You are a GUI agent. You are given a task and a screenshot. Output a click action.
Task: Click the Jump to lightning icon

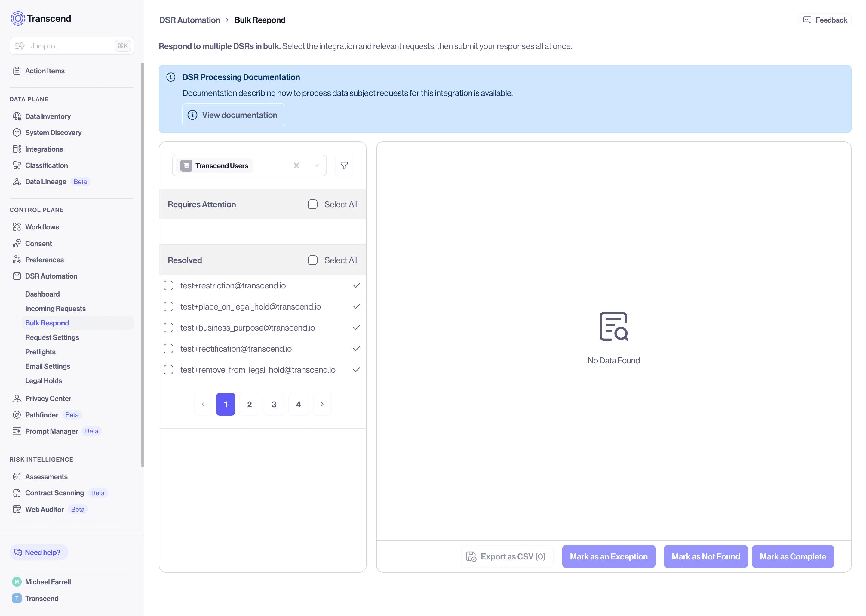tap(20, 46)
